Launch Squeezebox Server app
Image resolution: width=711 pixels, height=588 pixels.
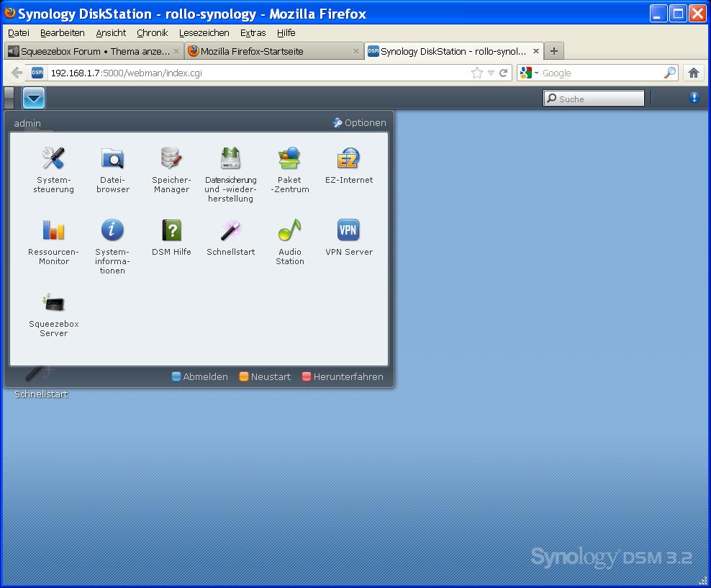[x=54, y=303]
